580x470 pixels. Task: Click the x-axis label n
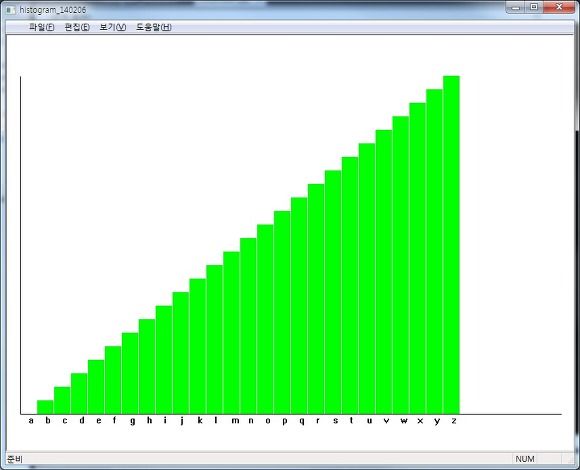tap(251, 420)
